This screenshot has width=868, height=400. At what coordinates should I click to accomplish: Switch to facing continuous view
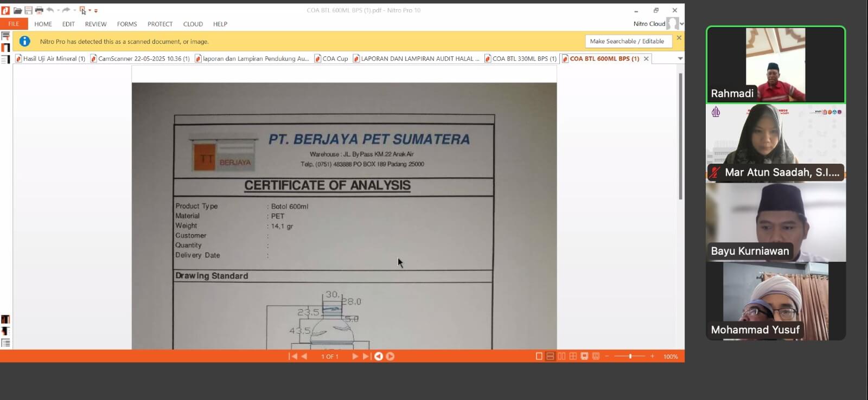click(x=573, y=356)
